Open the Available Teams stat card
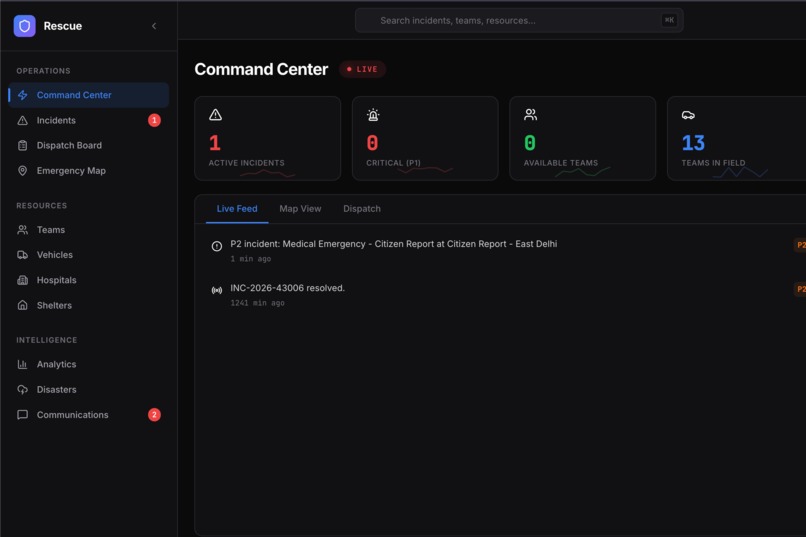Image resolution: width=806 pixels, height=537 pixels. (x=582, y=138)
